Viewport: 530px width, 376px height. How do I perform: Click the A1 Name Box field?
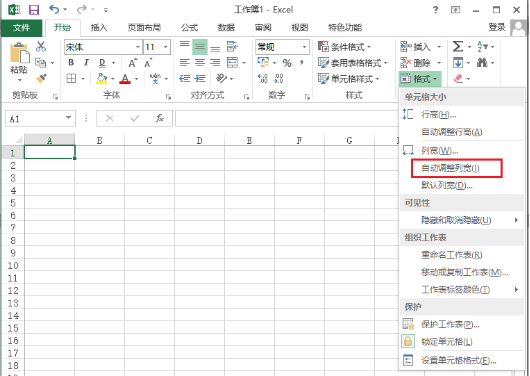40,118
